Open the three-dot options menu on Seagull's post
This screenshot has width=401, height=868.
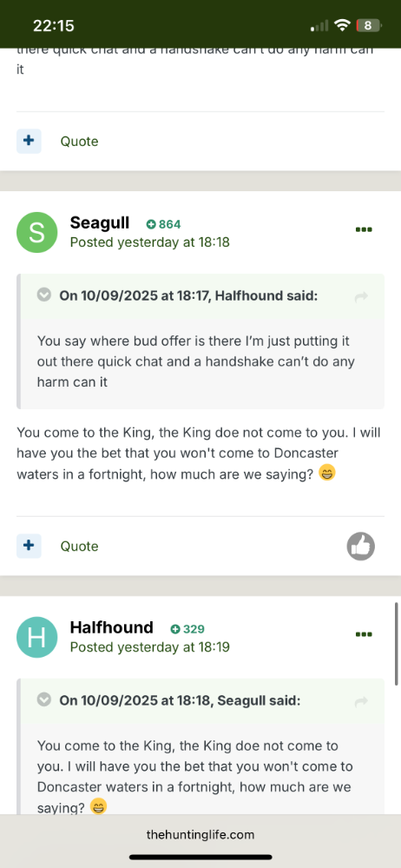364,229
